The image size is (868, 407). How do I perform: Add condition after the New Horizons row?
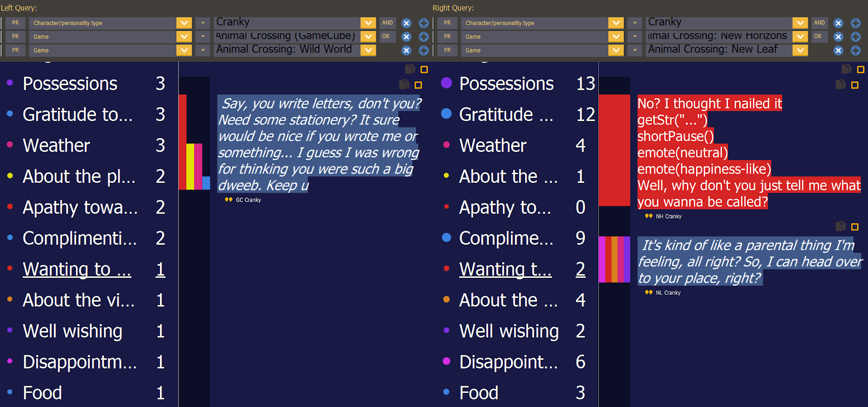pos(856,37)
